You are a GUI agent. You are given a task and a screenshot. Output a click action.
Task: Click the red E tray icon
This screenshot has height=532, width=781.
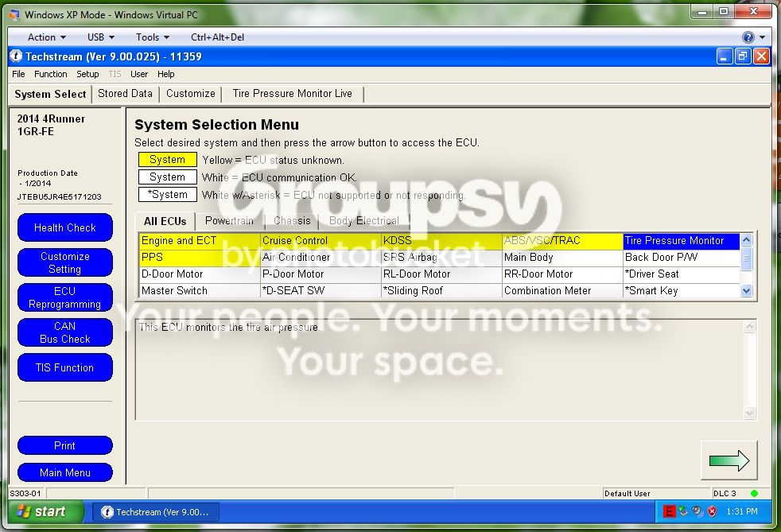[x=669, y=511]
